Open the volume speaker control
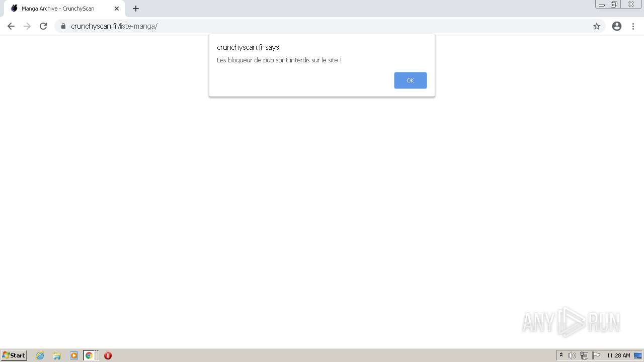Image resolution: width=644 pixels, height=362 pixels. click(572, 355)
